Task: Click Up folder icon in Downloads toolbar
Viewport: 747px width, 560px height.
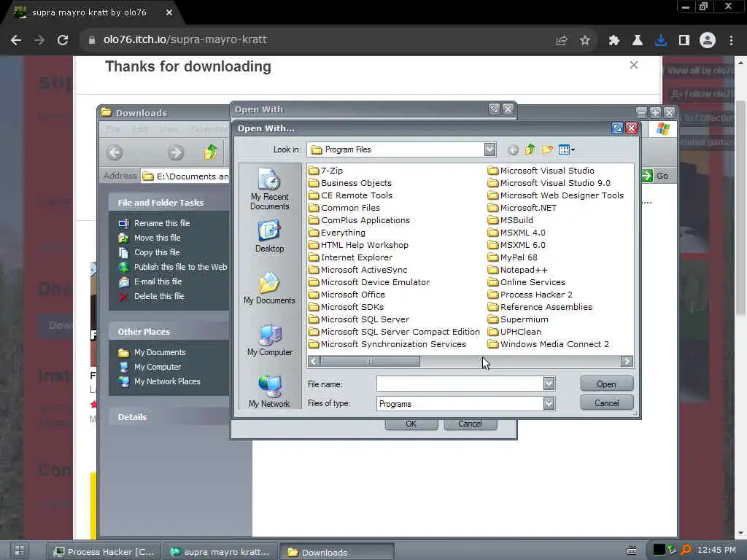Action: point(211,152)
